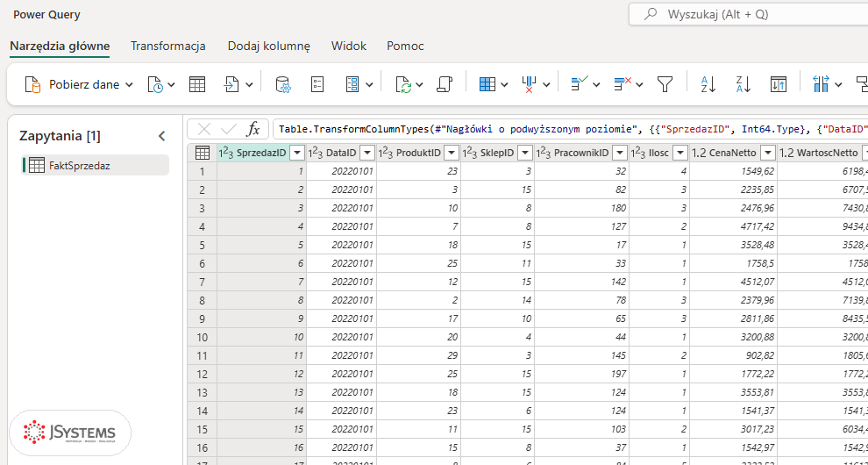Image resolution: width=868 pixels, height=465 pixels.
Task: Click cell value 2811,86
Action: click(734, 318)
